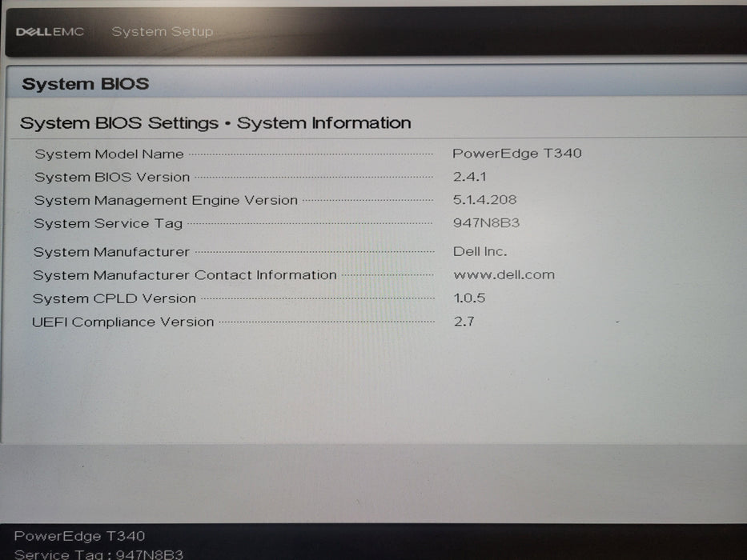This screenshot has height=560, width=747.
Task: Select service tag value 947N8B3 in list
Action: coord(486,223)
